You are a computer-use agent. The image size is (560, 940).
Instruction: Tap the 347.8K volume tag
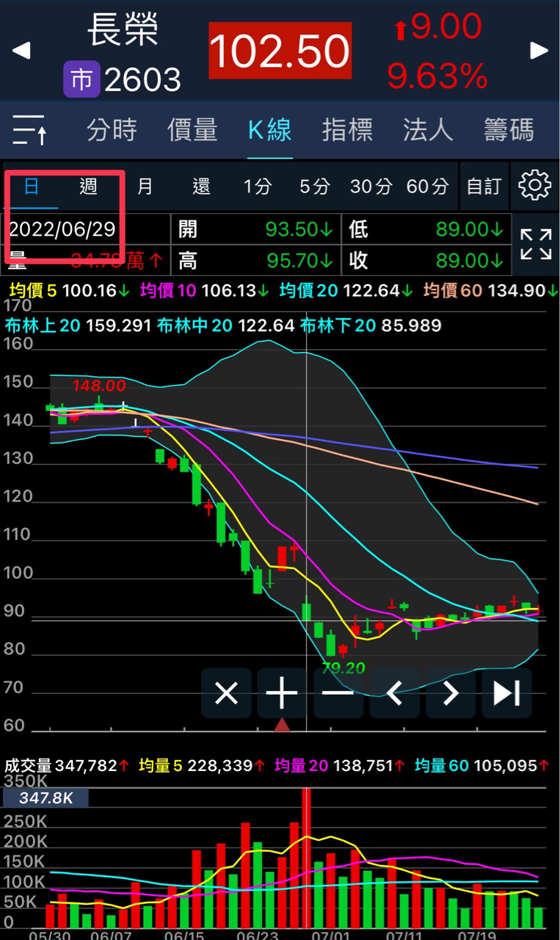tap(46, 798)
